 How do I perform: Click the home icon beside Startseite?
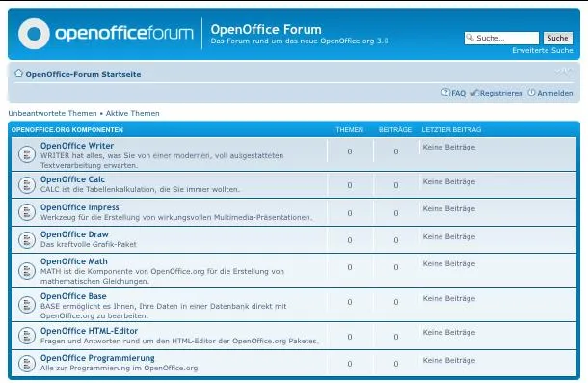pyautogui.click(x=18, y=73)
